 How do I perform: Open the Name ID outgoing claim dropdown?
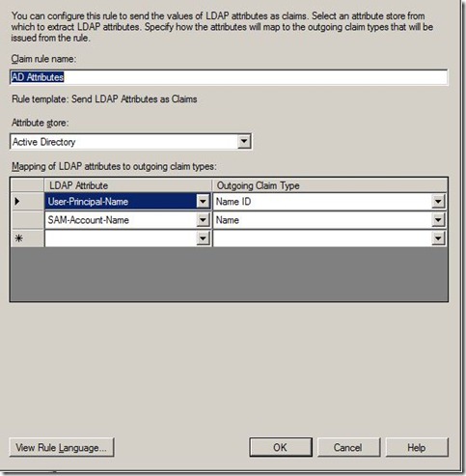[438, 202]
